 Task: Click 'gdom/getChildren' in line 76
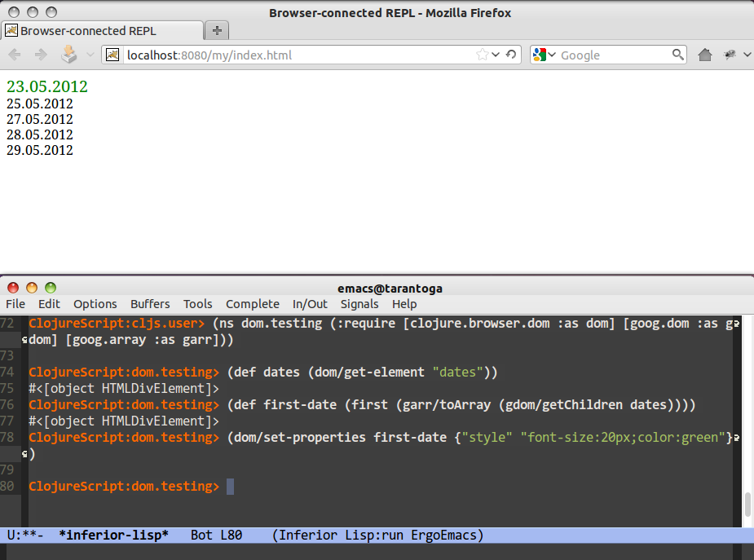(x=564, y=405)
